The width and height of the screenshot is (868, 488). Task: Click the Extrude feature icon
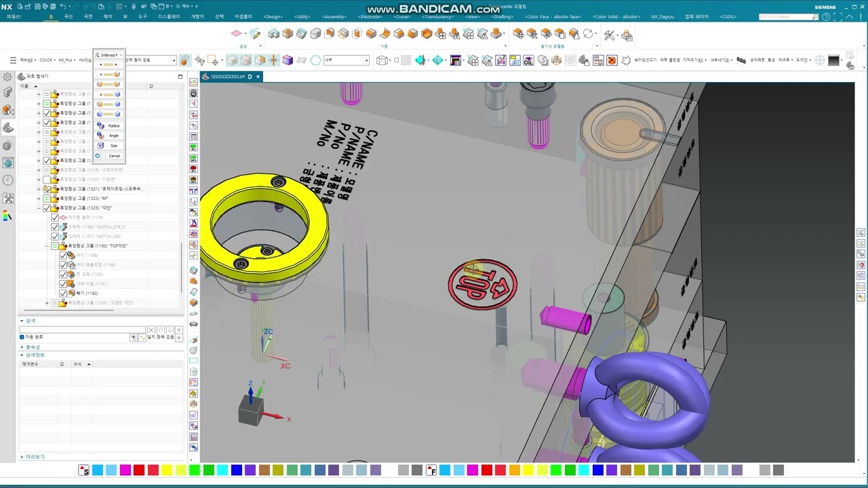pos(273,33)
